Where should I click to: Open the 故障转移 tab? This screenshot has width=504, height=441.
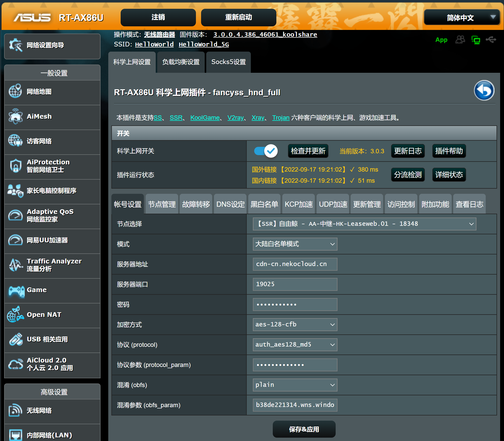click(196, 204)
